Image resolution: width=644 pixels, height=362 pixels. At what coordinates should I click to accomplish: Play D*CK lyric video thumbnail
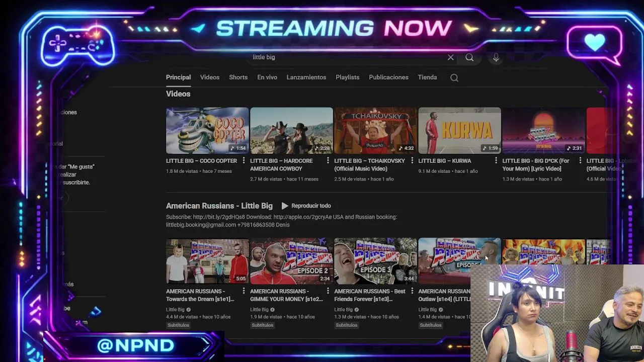pos(543,130)
